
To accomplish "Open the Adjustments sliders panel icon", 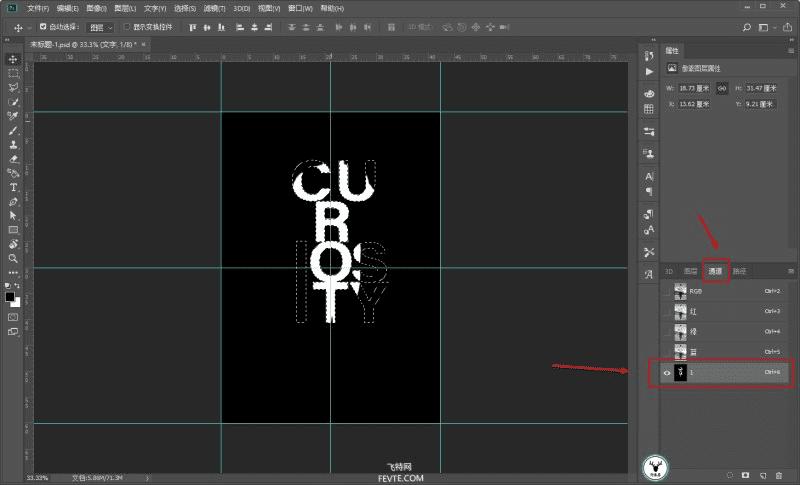I will (649, 132).
